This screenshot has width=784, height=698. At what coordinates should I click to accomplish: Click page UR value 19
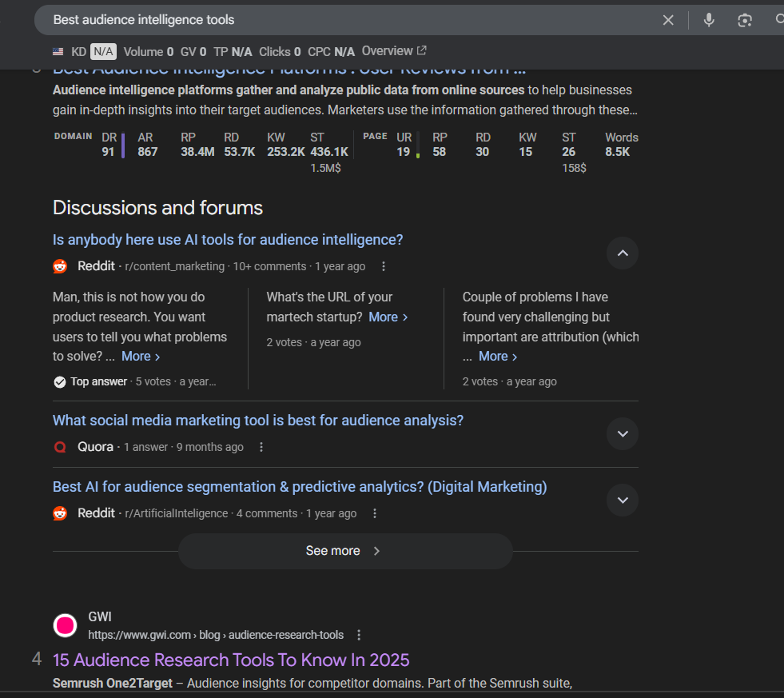[x=403, y=152]
